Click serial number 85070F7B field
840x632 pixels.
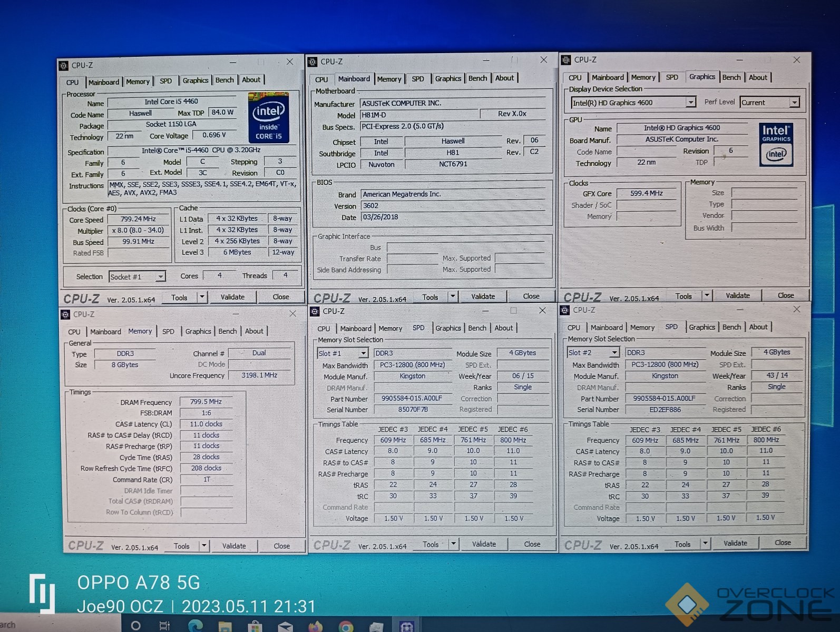[413, 409]
